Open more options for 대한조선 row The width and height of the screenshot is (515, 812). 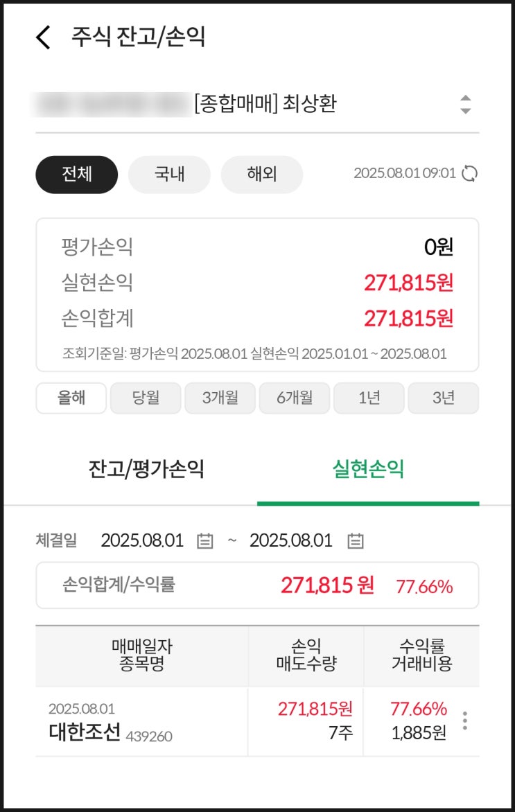tap(464, 721)
